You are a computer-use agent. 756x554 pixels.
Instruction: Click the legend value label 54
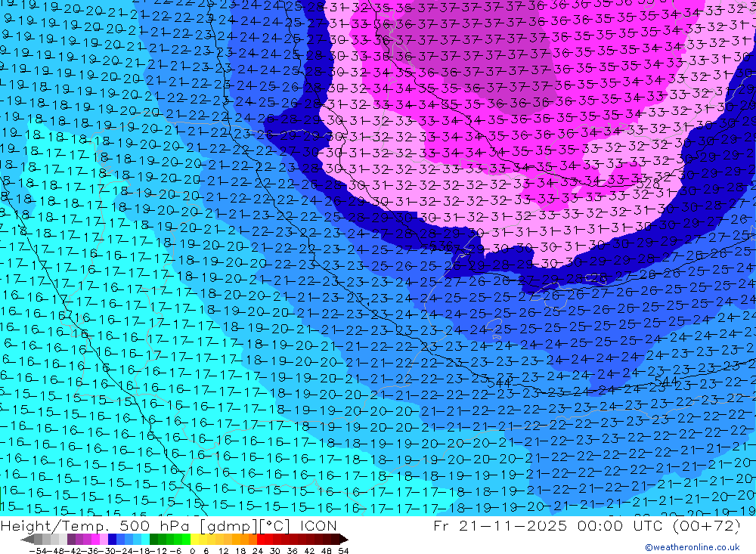coord(343,551)
